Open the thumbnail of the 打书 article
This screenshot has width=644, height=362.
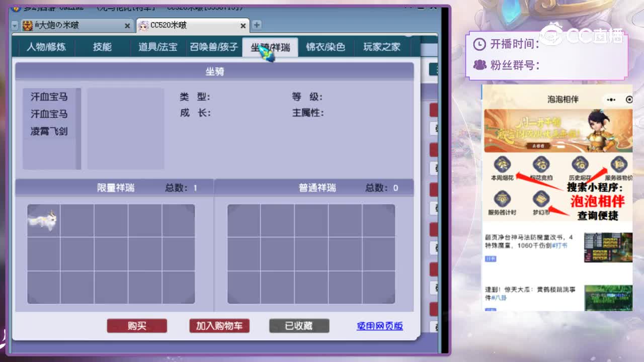coord(608,247)
